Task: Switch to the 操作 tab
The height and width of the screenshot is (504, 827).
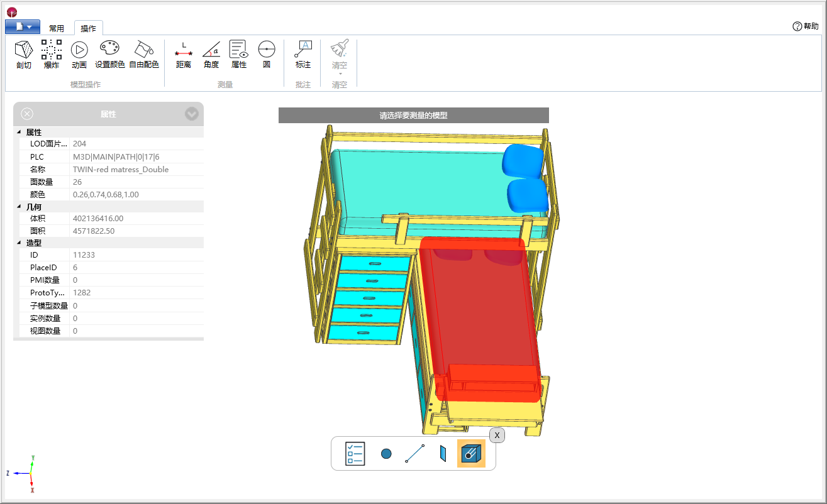Action: [89, 28]
